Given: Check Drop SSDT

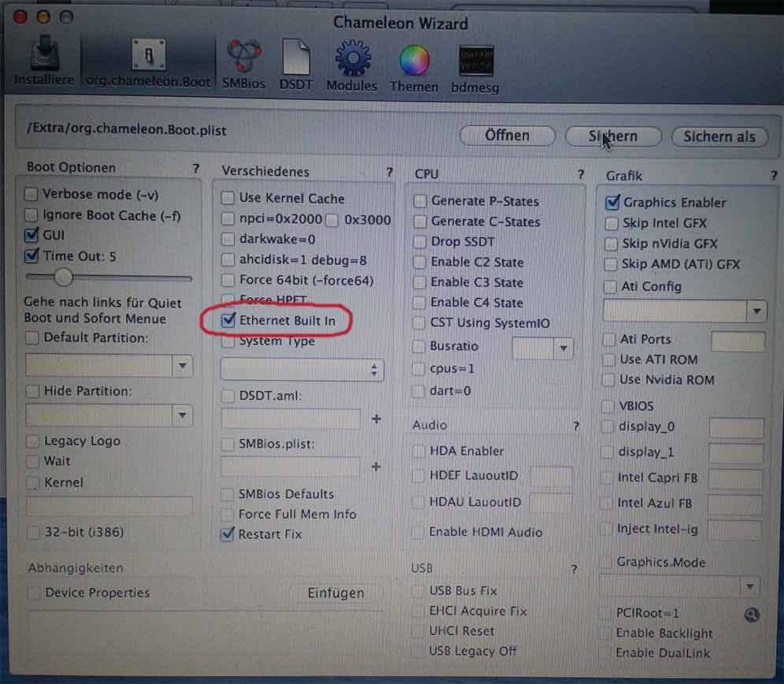Looking at the screenshot, I should click(x=420, y=242).
